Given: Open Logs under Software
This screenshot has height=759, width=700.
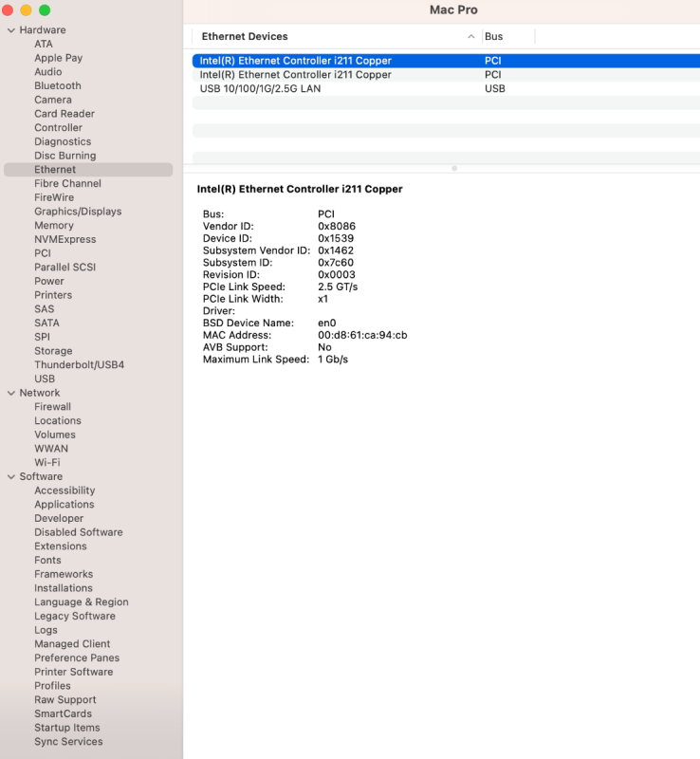Looking at the screenshot, I should (x=46, y=630).
